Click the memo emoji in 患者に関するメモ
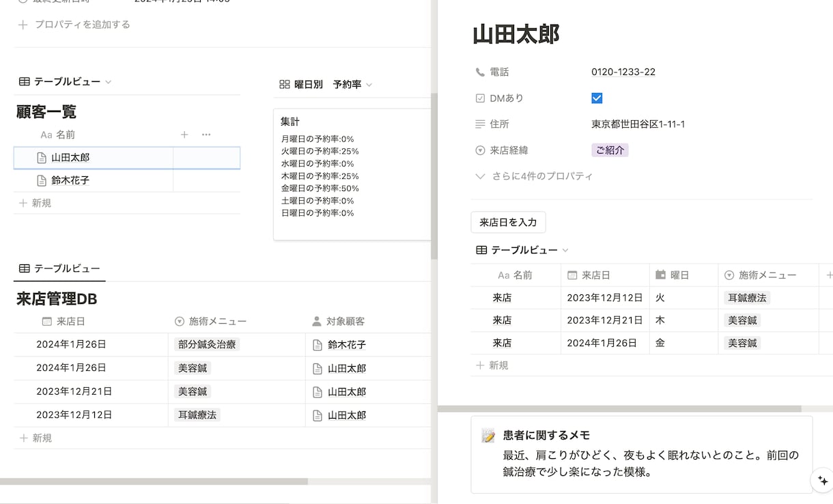This screenshot has height=504, width=833. pyautogui.click(x=488, y=436)
